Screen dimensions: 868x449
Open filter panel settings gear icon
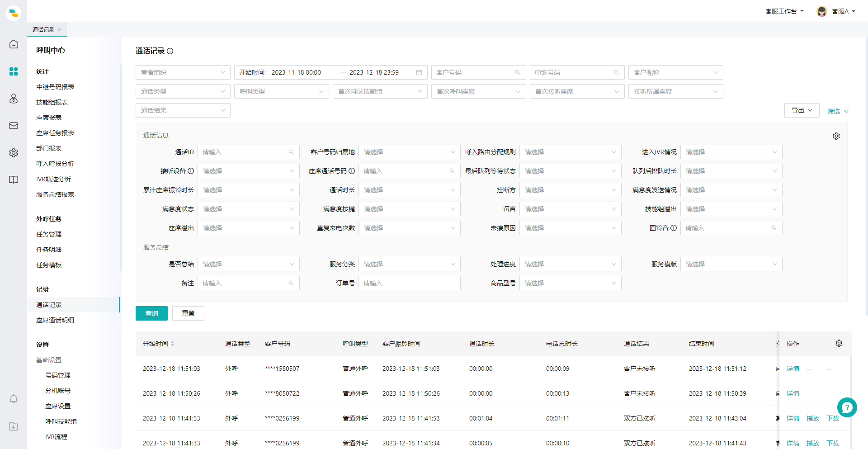point(836,136)
